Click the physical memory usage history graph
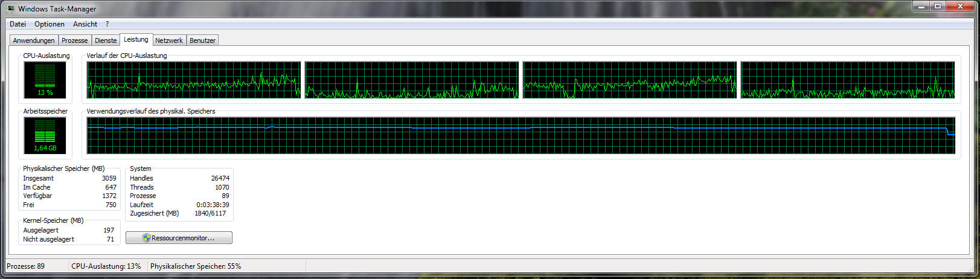Viewport: 980px width, 279px height. click(520, 135)
